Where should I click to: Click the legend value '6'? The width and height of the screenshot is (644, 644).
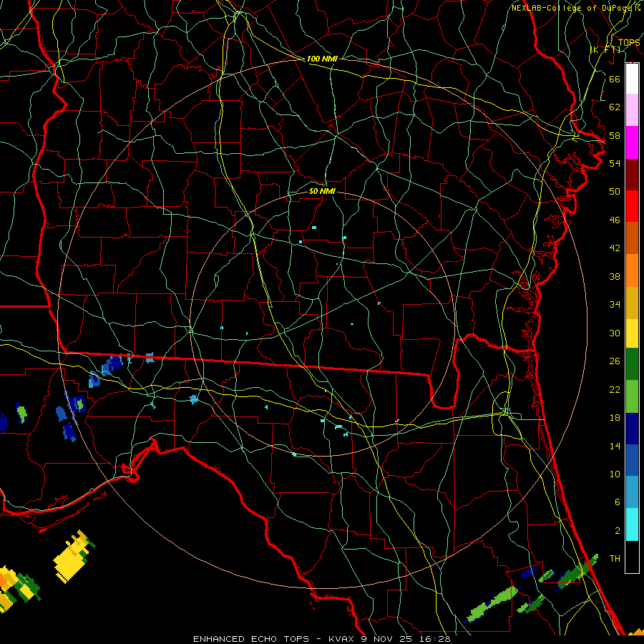617,502
